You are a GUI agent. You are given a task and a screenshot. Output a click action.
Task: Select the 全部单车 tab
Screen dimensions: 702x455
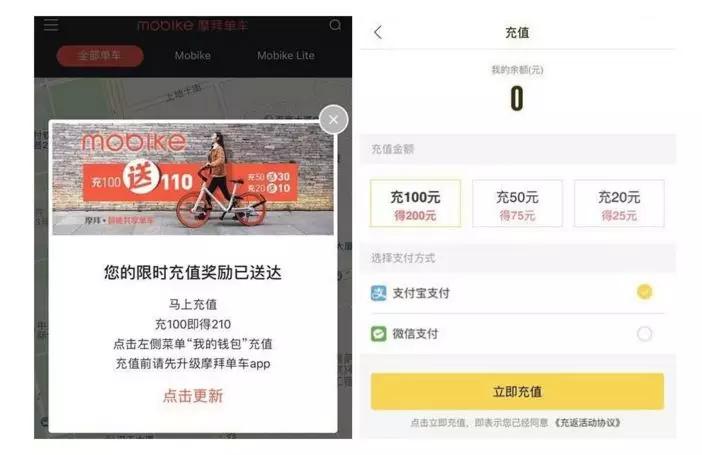tap(100, 56)
